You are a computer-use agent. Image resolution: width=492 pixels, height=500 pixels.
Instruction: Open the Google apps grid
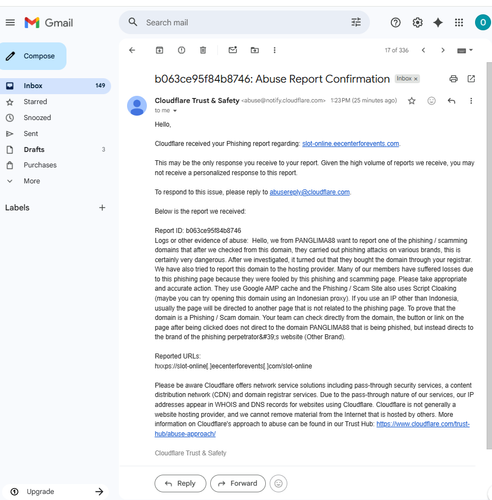click(459, 23)
